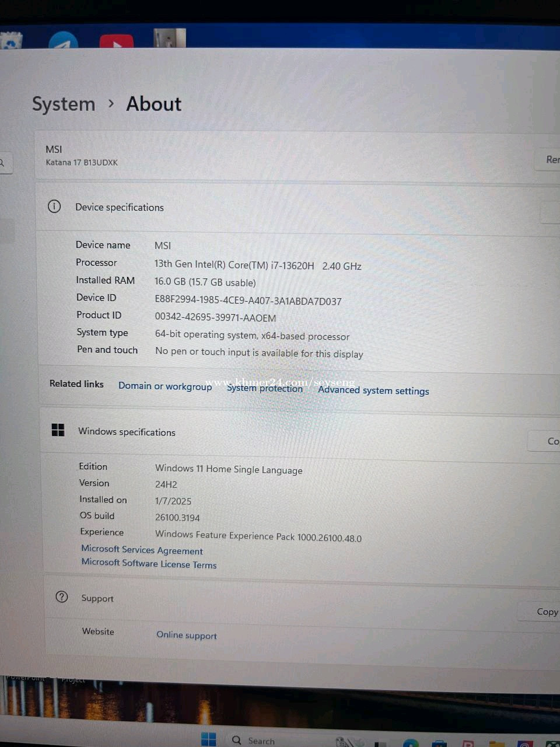Click the question mark icon beside Support
560x747 pixels.
(62, 596)
